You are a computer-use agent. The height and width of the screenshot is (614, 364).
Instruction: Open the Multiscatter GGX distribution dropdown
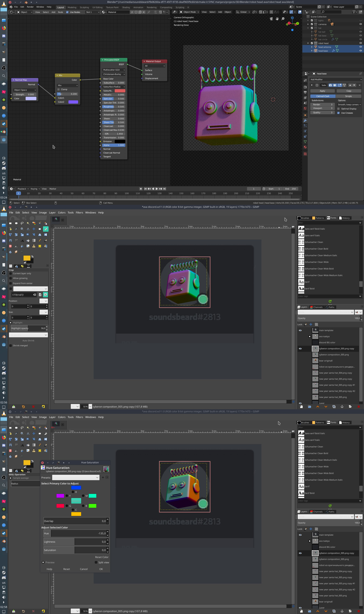coord(114,70)
